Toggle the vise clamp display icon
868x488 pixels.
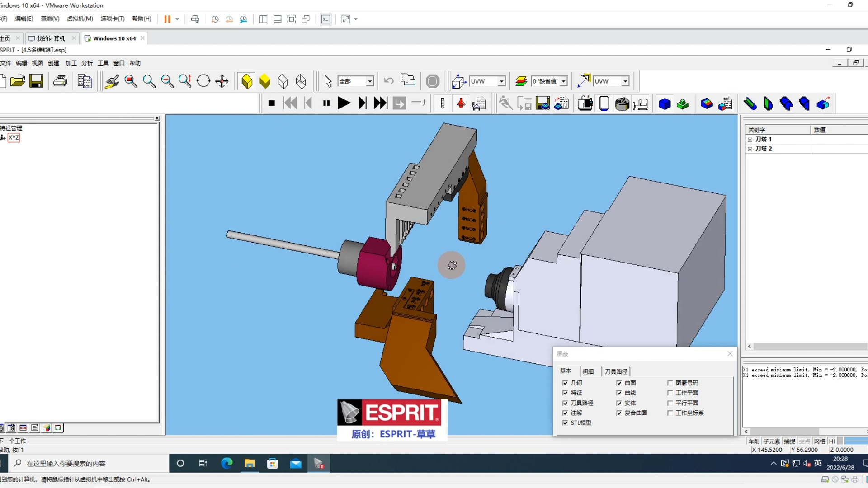[641, 103]
